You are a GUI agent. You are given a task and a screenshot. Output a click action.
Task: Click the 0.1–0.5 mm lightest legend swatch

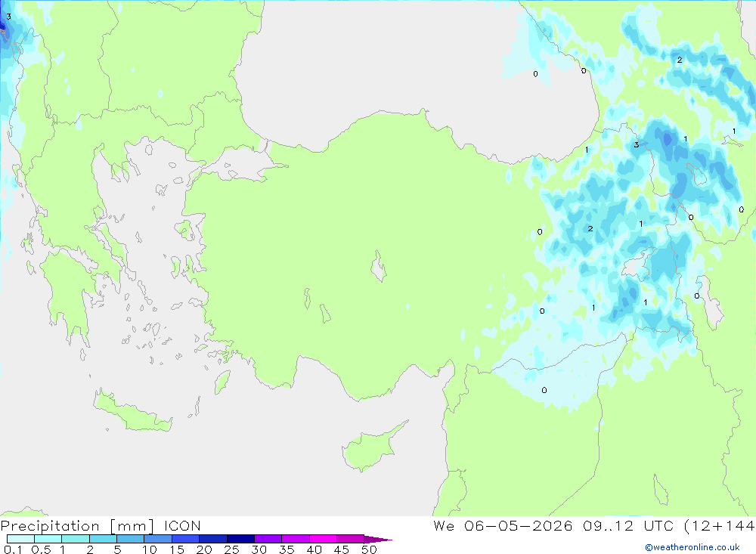coord(20,539)
